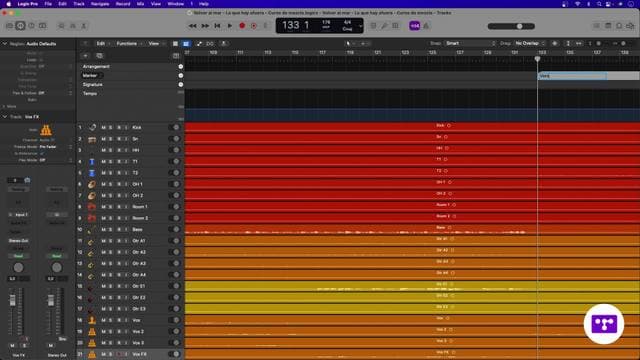Solo the Vox track

coord(111,320)
